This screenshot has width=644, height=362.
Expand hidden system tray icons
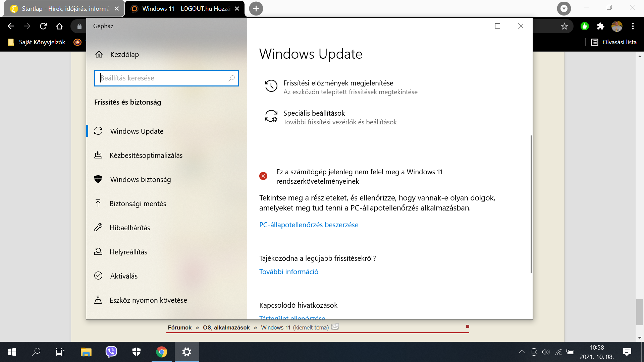coord(522,352)
